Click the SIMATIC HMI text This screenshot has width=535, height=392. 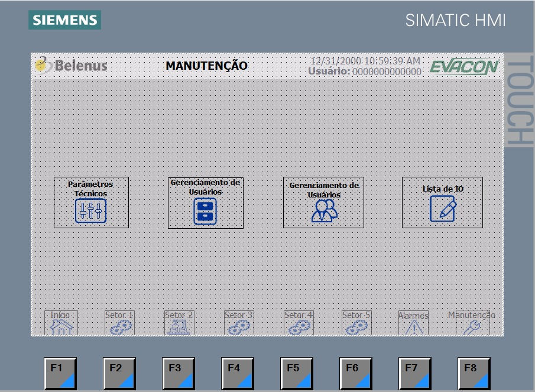tap(455, 20)
